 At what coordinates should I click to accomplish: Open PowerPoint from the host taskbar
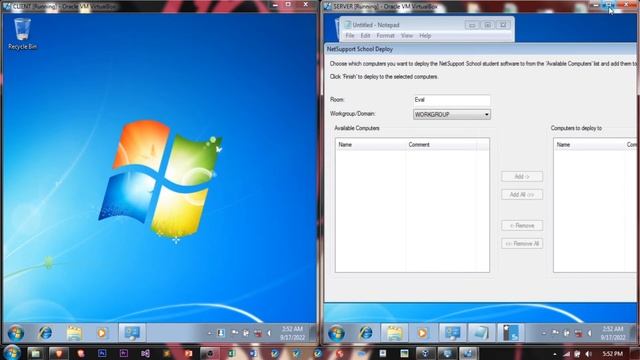pos(188,353)
